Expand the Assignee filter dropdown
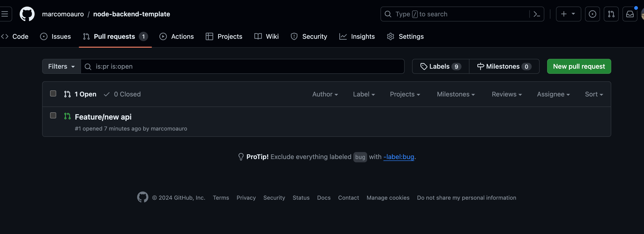The height and width of the screenshot is (234, 644). coord(553,94)
